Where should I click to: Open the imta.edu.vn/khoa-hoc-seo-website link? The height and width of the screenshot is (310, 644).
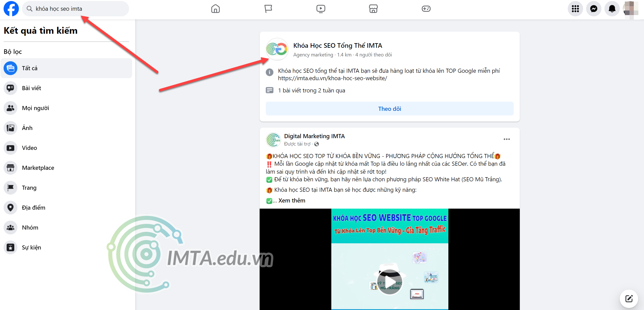coord(332,78)
